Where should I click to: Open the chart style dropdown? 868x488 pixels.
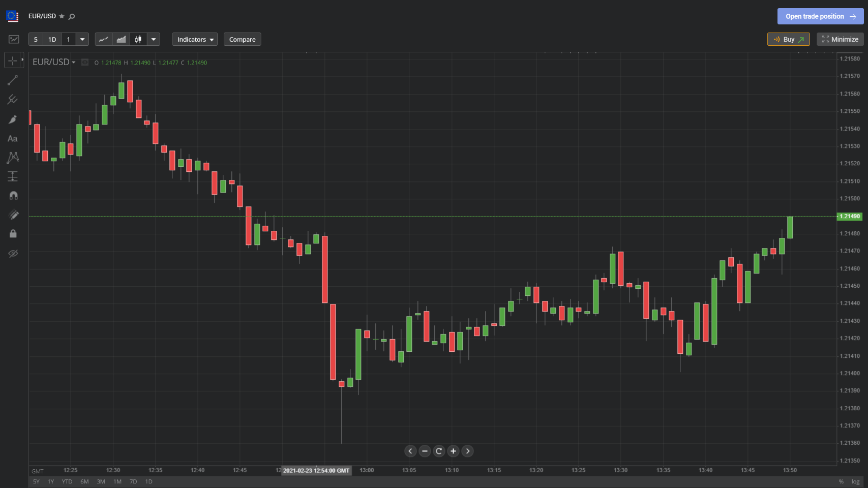pyautogui.click(x=154, y=39)
